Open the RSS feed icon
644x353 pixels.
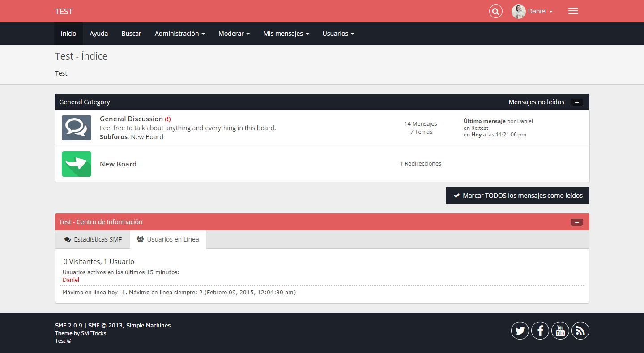[x=580, y=331]
